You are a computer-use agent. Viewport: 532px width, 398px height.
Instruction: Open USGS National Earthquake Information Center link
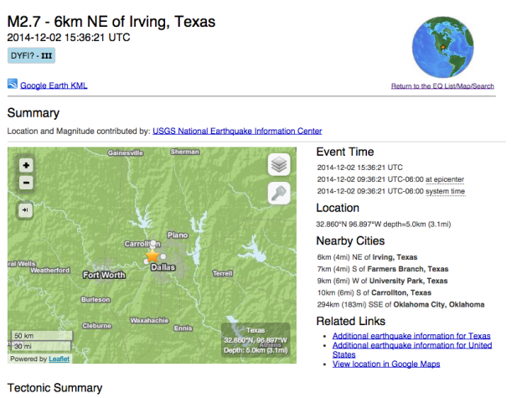[x=237, y=131]
